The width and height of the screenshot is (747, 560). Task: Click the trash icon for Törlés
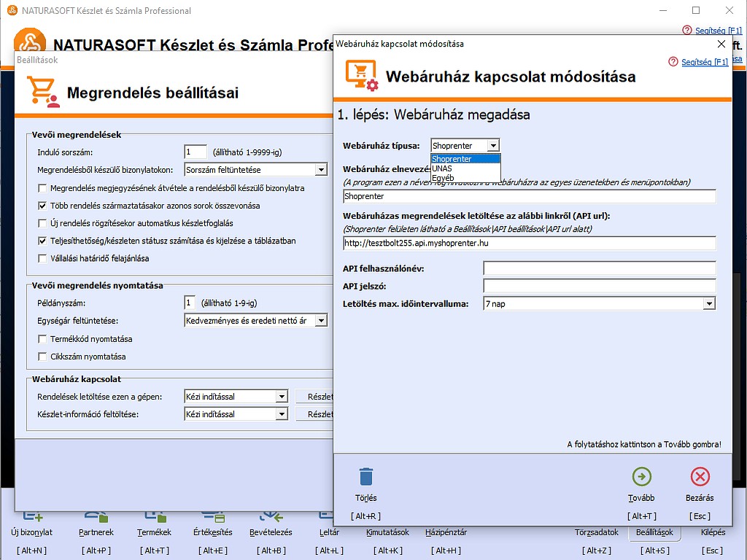point(366,478)
